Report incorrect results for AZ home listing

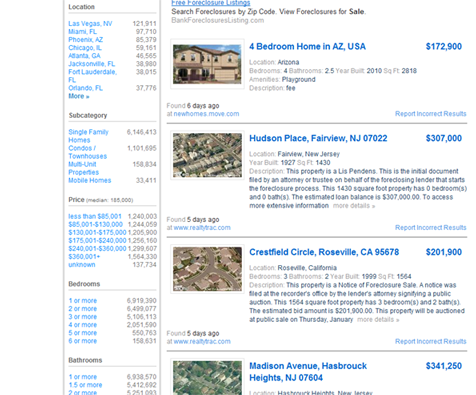(431, 114)
